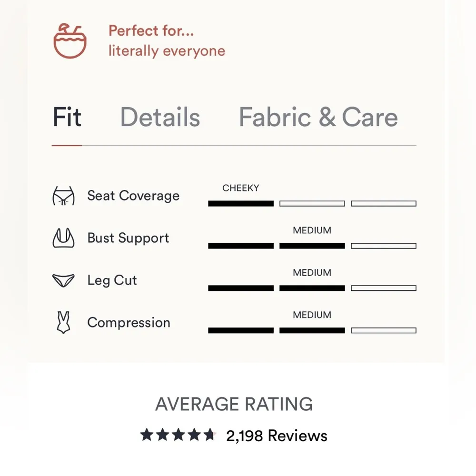Click the Seat Coverage label
Image resolution: width=476 pixels, height=476 pixels.
coord(133,196)
